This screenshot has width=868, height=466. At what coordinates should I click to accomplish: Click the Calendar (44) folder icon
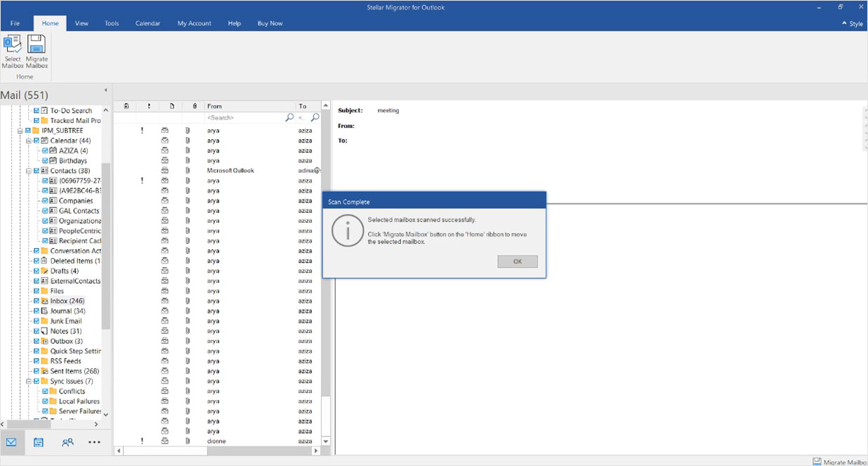[45, 141]
